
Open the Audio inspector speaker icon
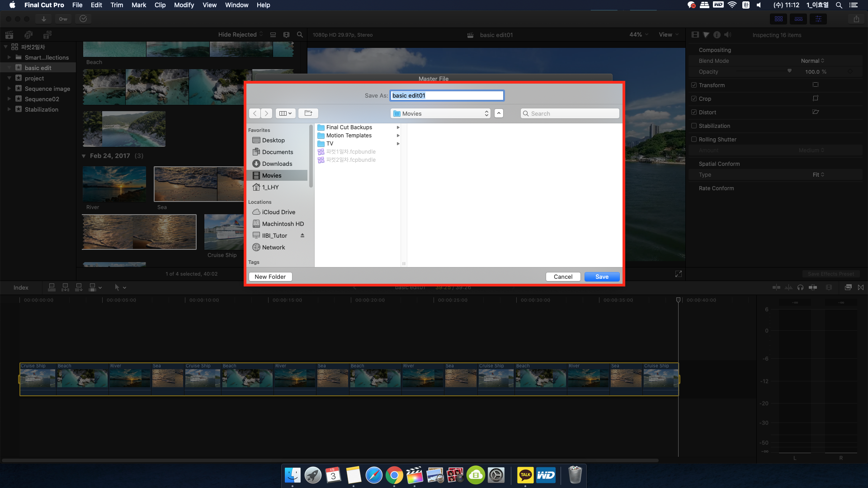click(727, 35)
